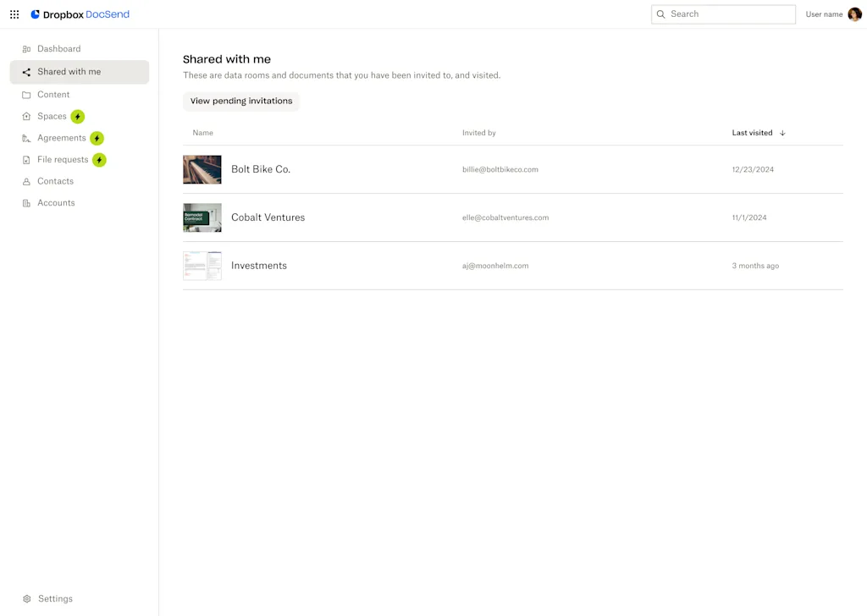Image resolution: width=867 pixels, height=616 pixels.
Task: Open Accounts using the building icon
Action: 27,202
